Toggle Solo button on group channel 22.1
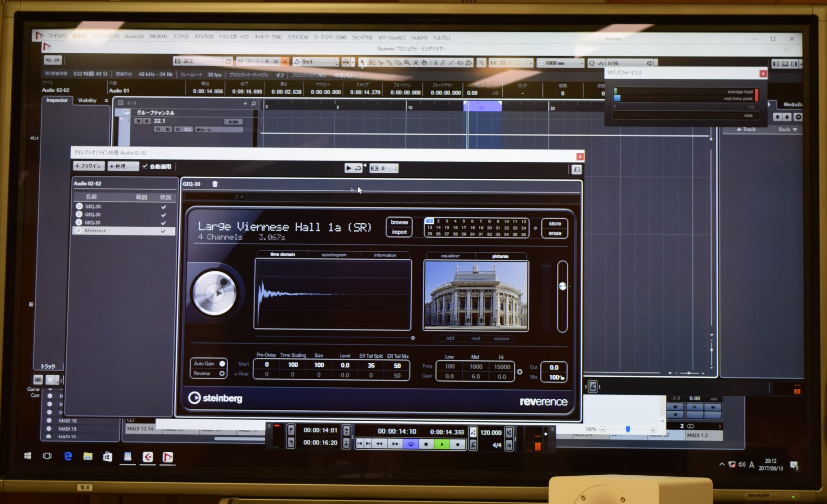The width and height of the screenshot is (827, 504). 147,121
